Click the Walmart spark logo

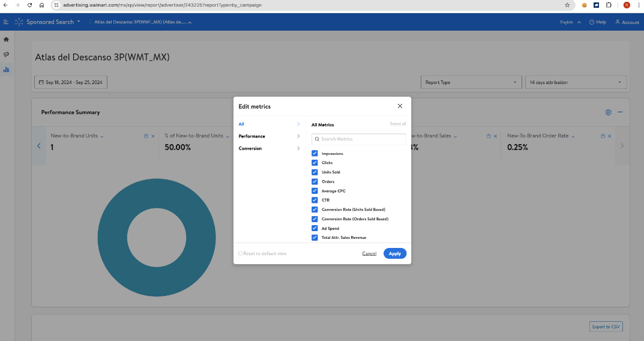[19, 22]
